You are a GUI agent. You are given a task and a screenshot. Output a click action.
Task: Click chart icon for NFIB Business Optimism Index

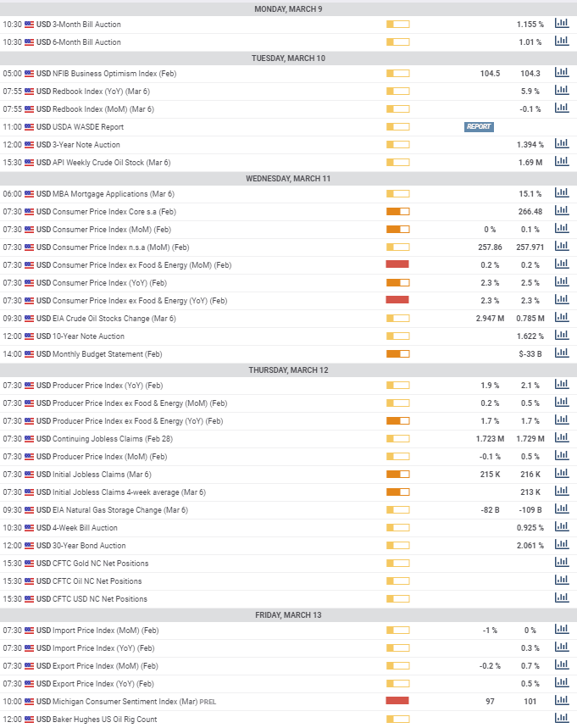(561, 73)
